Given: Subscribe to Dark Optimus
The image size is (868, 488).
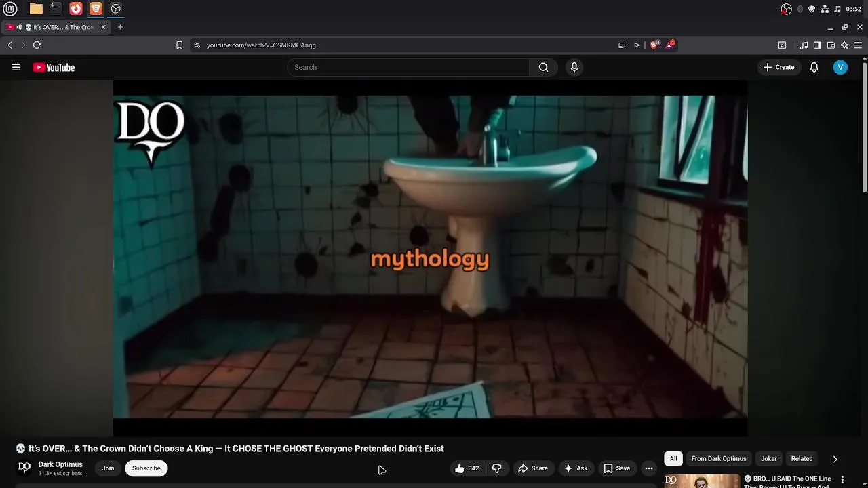Looking at the screenshot, I should [146, 468].
